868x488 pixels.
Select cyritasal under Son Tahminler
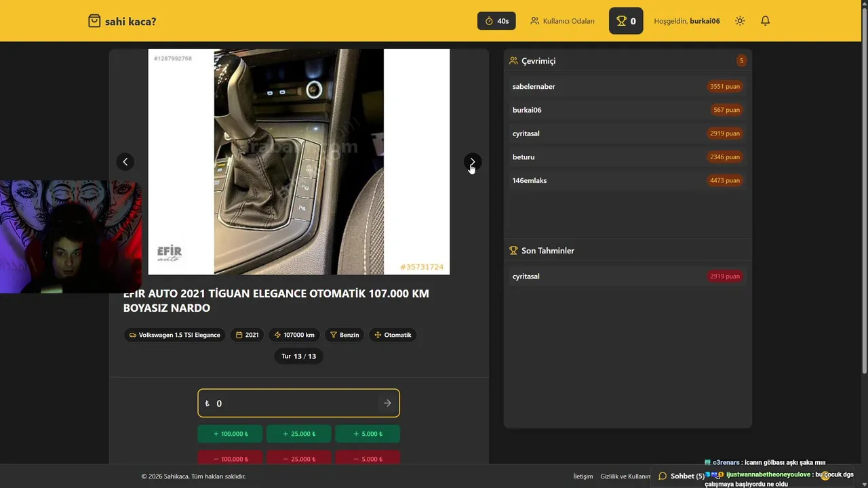pos(627,277)
